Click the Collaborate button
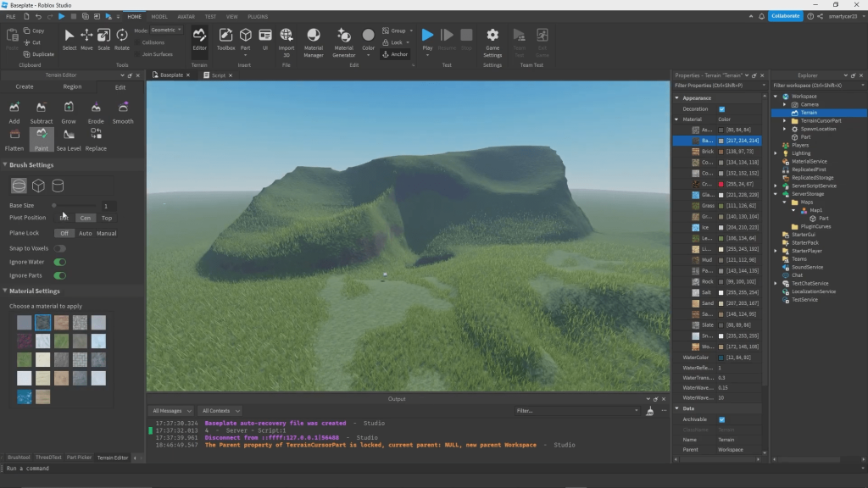This screenshot has height=488, width=868. pos(786,16)
